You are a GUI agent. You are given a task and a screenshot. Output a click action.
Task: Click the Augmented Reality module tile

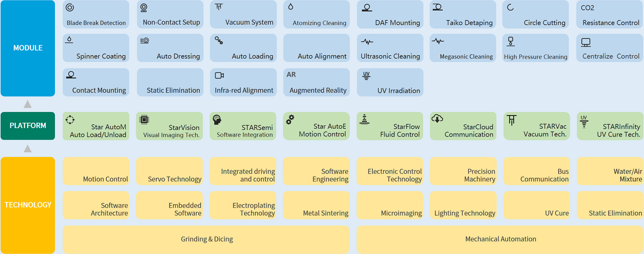click(x=317, y=82)
